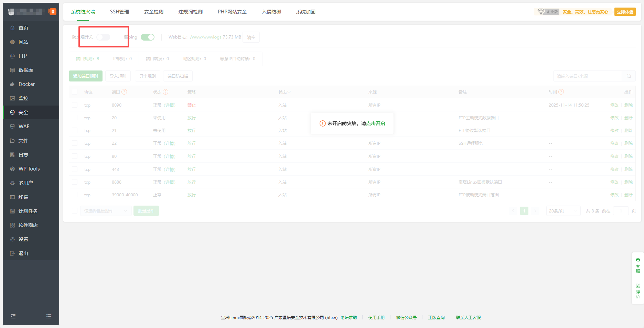
Task: Click the port column help icon
Action: [x=124, y=92]
